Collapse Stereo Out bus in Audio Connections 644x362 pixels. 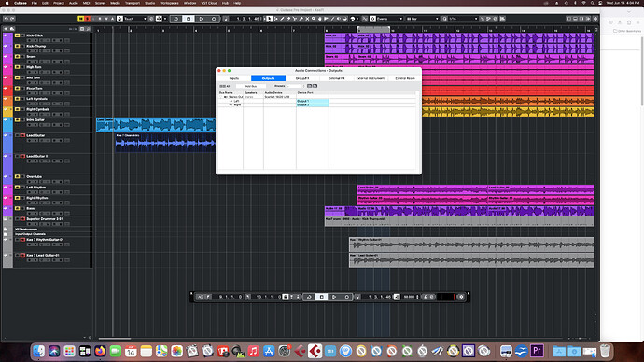coord(221,97)
